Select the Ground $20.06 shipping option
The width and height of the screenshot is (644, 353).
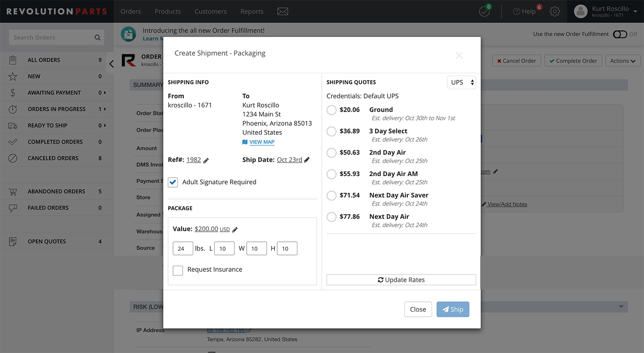[331, 110]
